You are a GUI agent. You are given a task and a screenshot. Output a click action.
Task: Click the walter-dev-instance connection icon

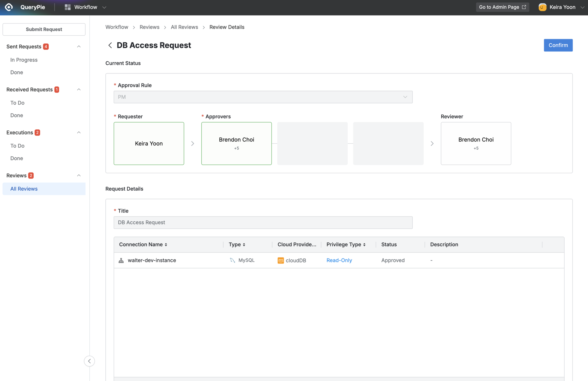(121, 260)
